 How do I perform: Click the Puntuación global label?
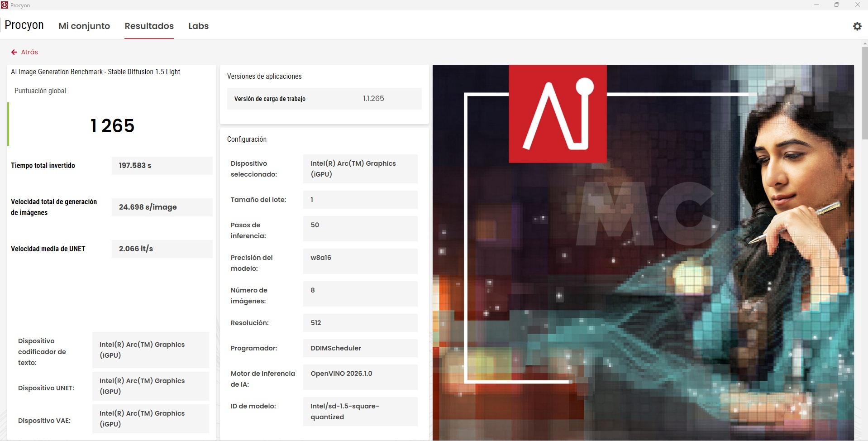point(40,91)
